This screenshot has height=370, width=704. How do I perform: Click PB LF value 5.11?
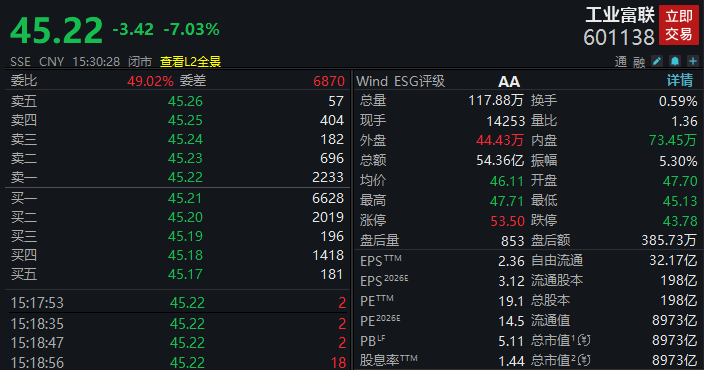tap(511, 341)
